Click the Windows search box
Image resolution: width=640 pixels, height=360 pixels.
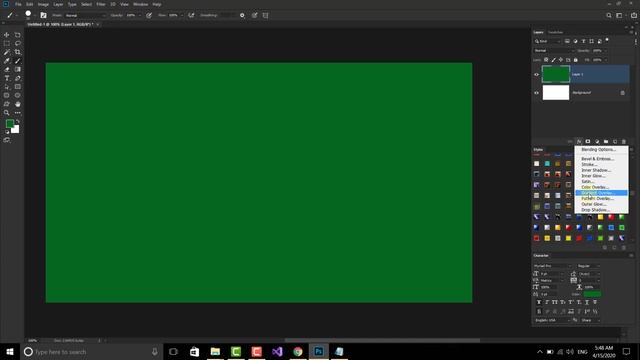92,352
